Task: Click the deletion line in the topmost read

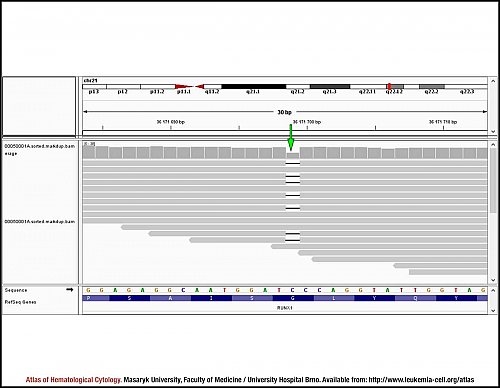Action: tap(293, 163)
